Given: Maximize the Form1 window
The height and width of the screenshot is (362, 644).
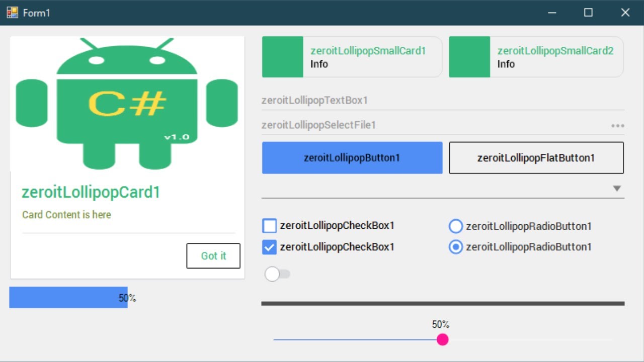Looking at the screenshot, I should [588, 13].
